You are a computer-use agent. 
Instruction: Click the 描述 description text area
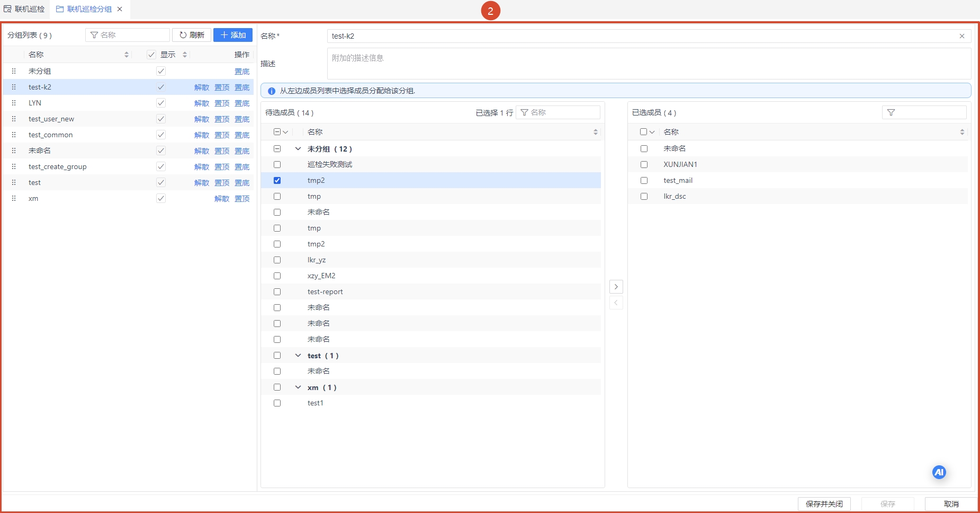[649, 64]
